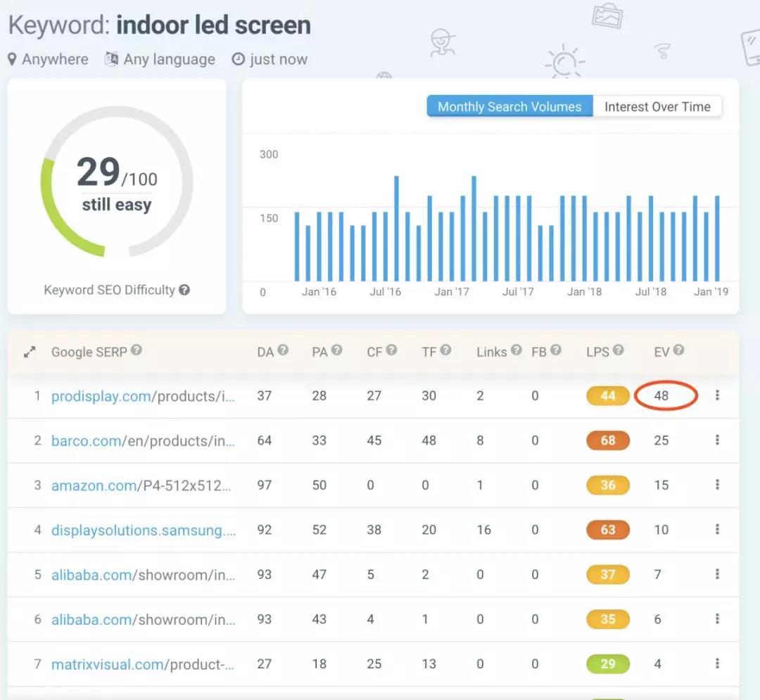The width and height of the screenshot is (760, 700).
Task: Open the DA column help icon
Action: coord(283,350)
